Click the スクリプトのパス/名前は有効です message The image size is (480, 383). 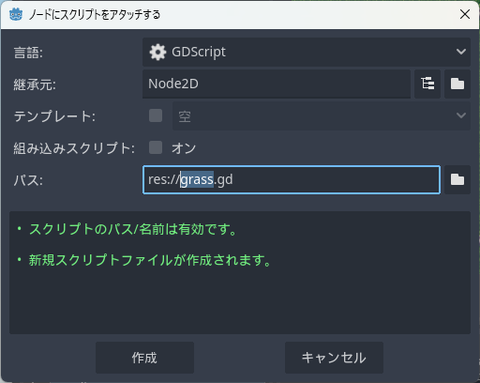pos(133,229)
